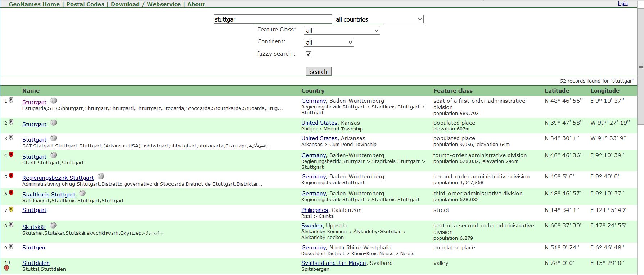Click the red marker icon in row 4

tap(11, 155)
